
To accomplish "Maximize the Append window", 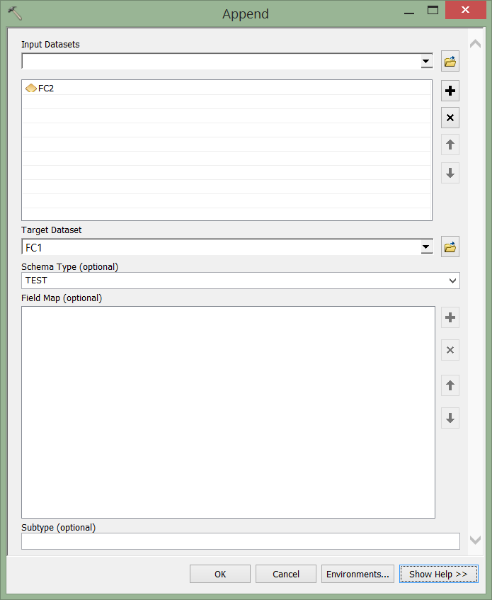I will (433, 10).
